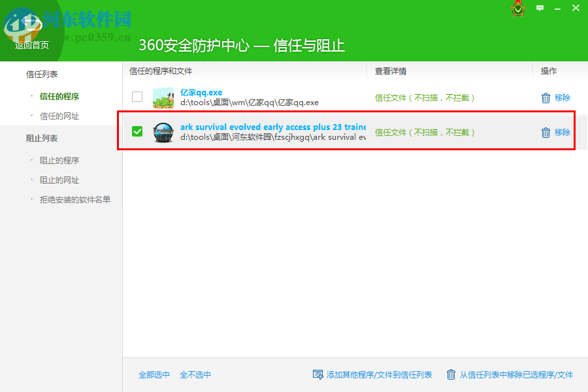The image size is (588, 392).
Task: Click the 信任列表 sidebar heading
Action: 42,74
